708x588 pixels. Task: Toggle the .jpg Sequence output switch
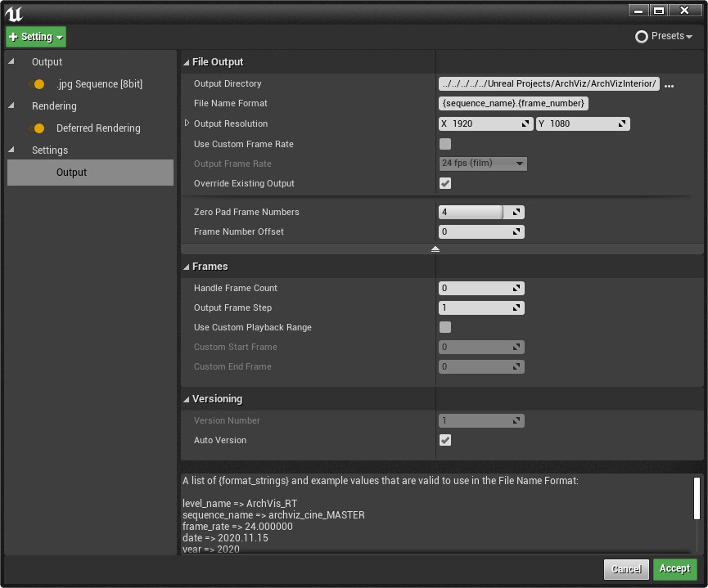click(x=36, y=84)
